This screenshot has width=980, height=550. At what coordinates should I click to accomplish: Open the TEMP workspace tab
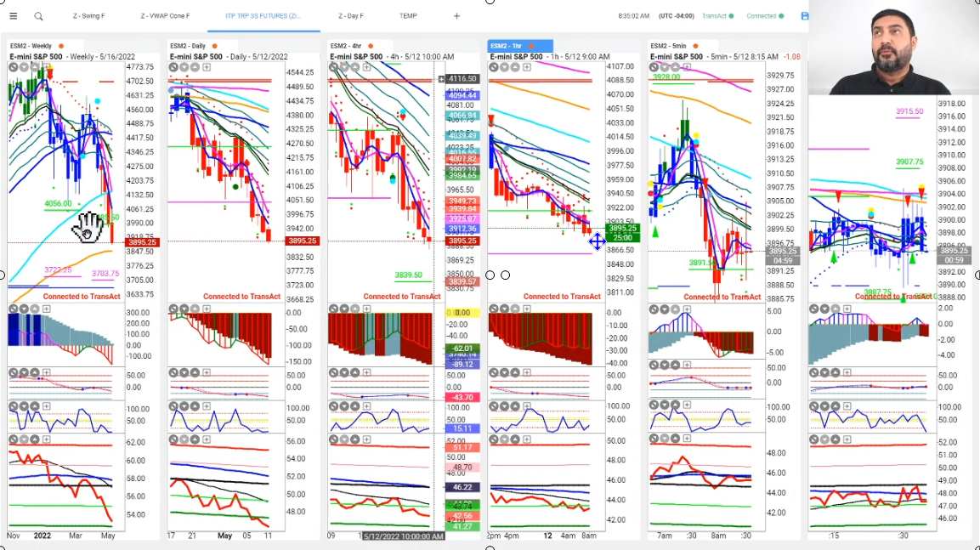pos(408,16)
